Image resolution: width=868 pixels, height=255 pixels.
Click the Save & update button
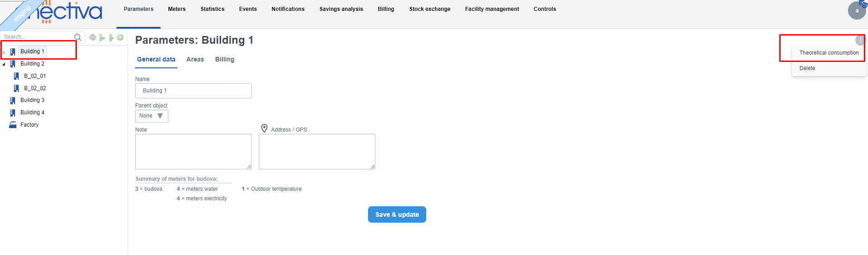pyautogui.click(x=397, y=214)
